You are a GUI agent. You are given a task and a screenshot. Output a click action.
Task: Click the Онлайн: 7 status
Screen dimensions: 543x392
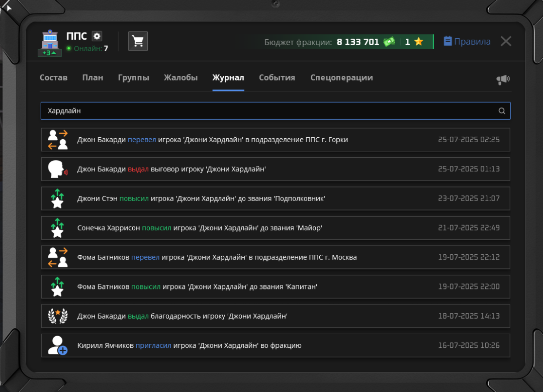click(87, 48)
